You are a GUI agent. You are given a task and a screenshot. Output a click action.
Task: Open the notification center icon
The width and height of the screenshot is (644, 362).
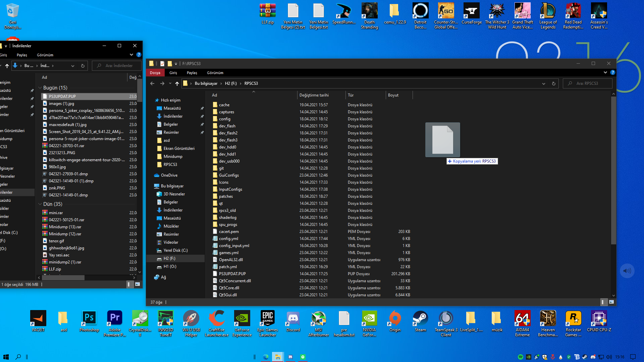[x=633, y=357]
